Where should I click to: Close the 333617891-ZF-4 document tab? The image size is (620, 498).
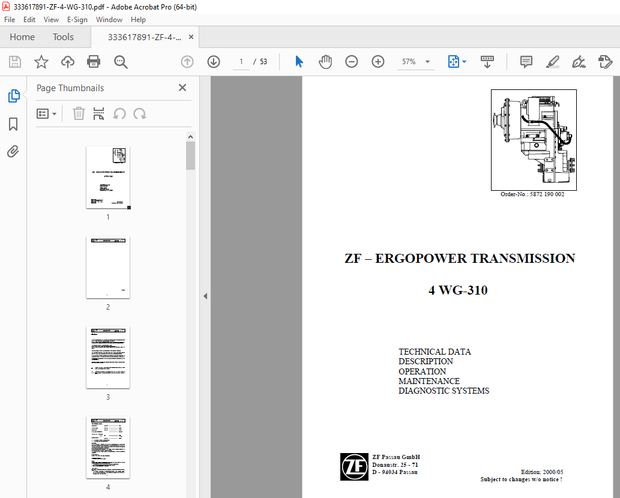(191, 37)
